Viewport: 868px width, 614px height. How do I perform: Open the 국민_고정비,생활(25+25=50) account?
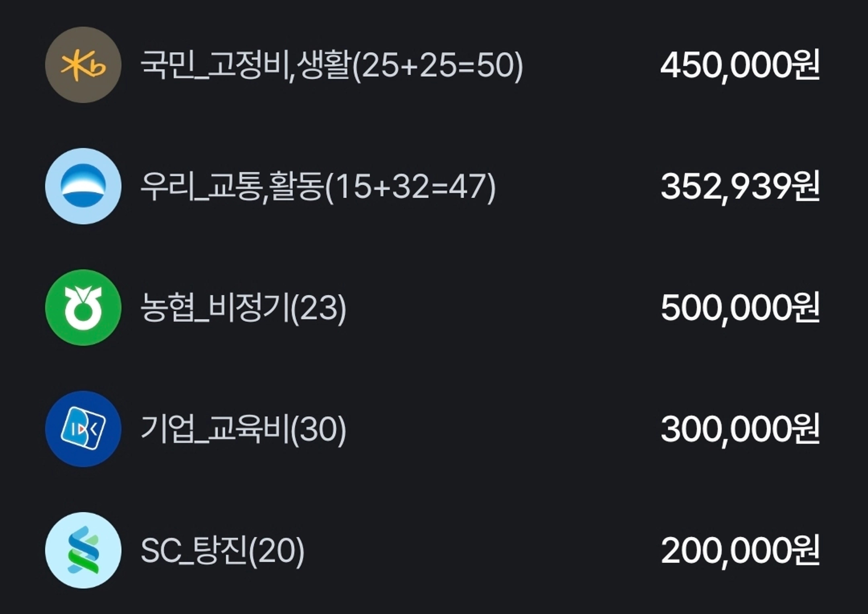pyautogui.click(x=332, y=65)
